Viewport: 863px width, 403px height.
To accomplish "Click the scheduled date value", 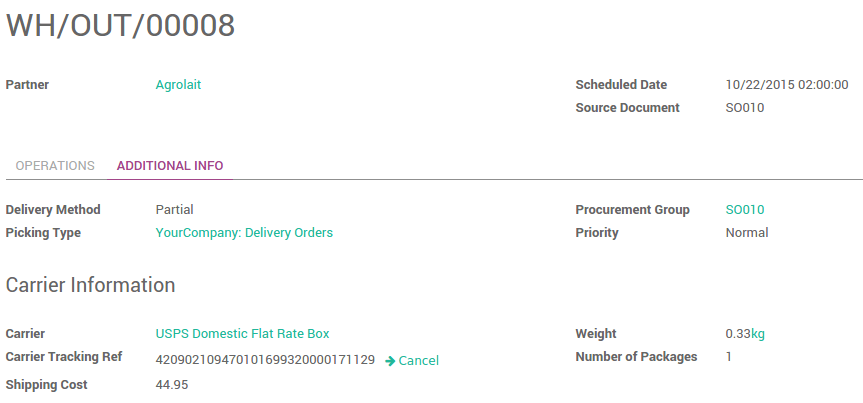I will 787,85.
